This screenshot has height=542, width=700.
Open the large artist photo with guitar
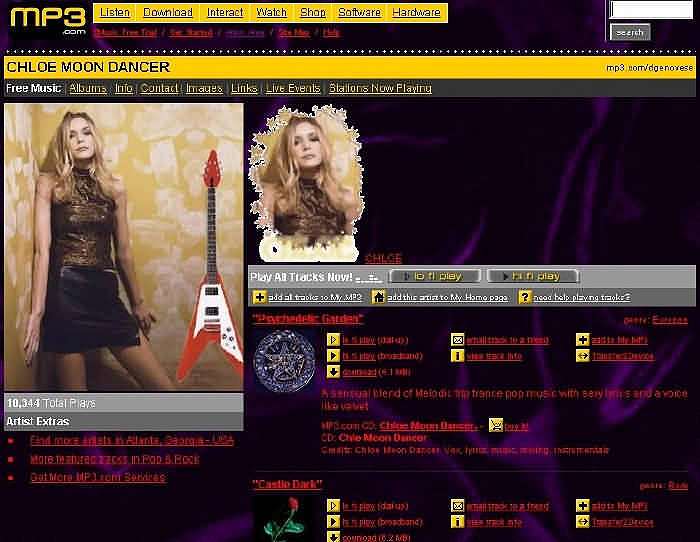tap(124, 247)
